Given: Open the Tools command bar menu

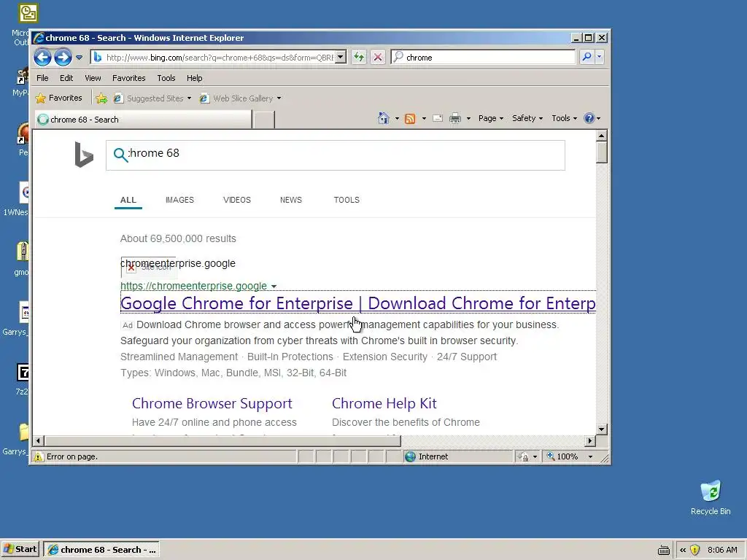Looking at the screenshot, I should (564, 118).
